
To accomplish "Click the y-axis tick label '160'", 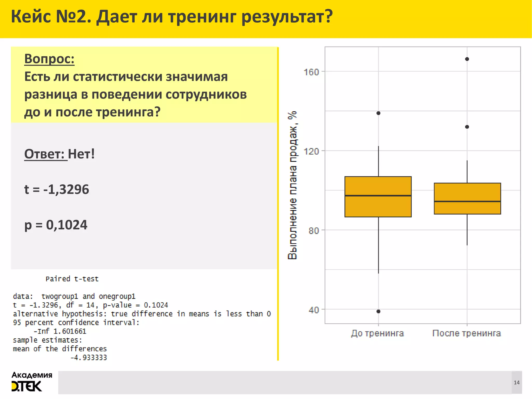I will (x=311, y=72).
